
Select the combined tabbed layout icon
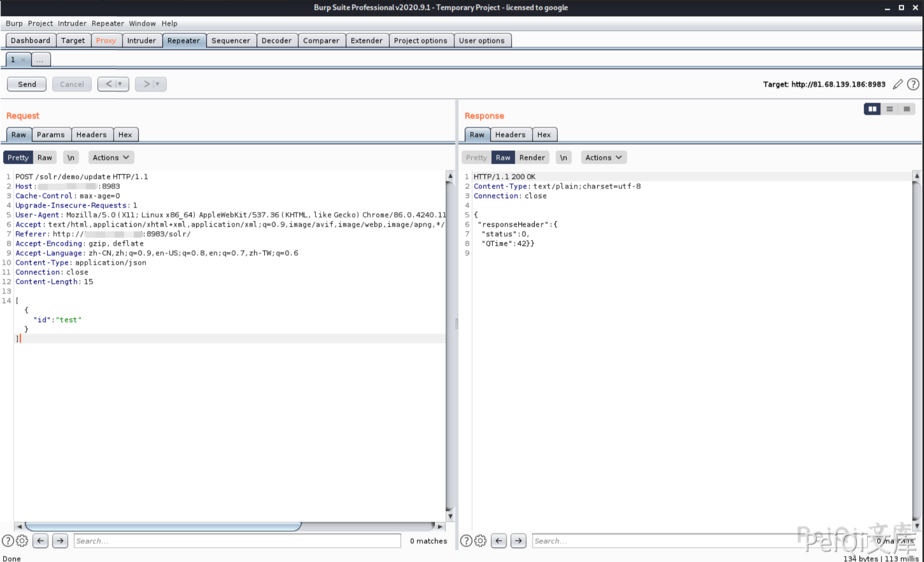pyautogui.click(x=907, y=109)
